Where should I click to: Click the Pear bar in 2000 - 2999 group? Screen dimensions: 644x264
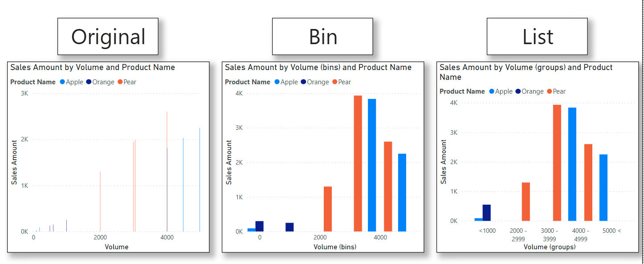(x=526, y=202)
